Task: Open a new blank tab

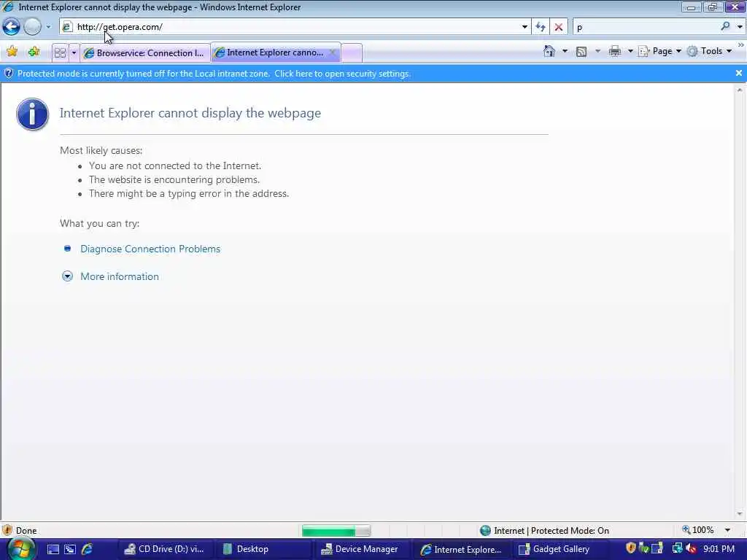Action: click(x=352, y=52)
